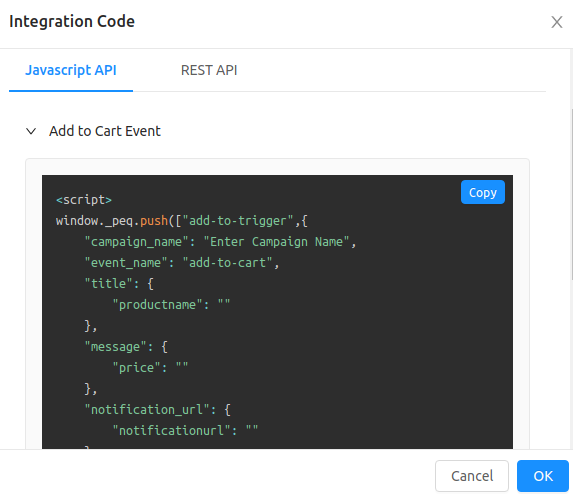Screen dimensions: 573x499
Task: Click the "message" code line
Action: point(126,347)
